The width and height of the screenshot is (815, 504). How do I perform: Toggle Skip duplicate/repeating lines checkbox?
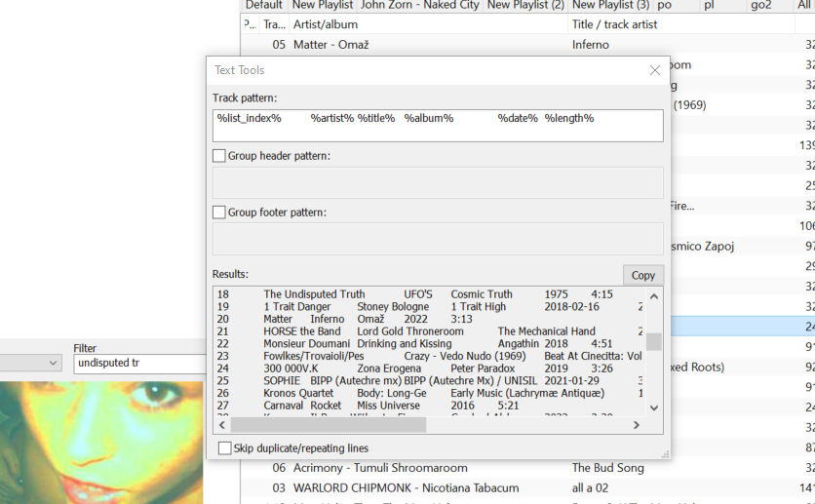coord(225,448)
